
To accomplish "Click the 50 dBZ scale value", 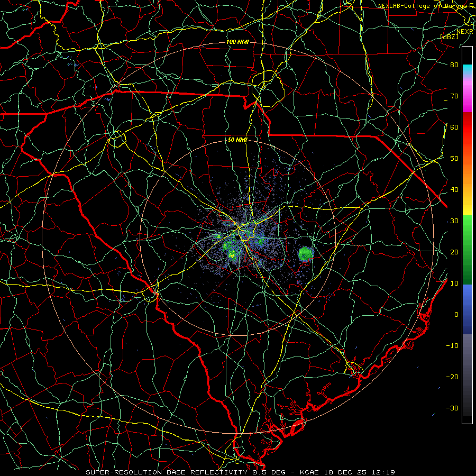I will click(x=454, y=159).
